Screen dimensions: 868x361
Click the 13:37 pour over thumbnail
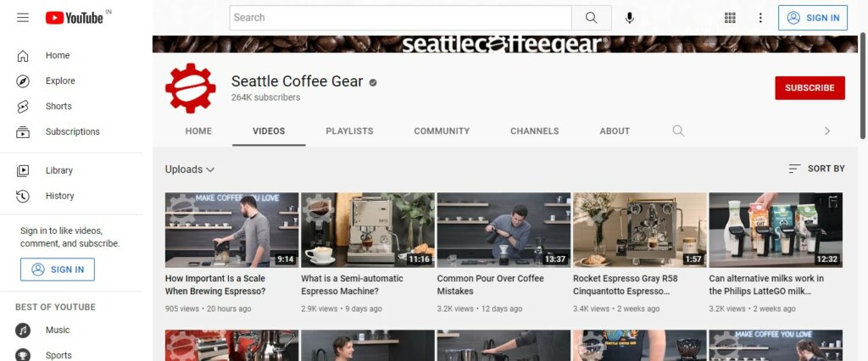pyautogui.click(x=504, y=230)
